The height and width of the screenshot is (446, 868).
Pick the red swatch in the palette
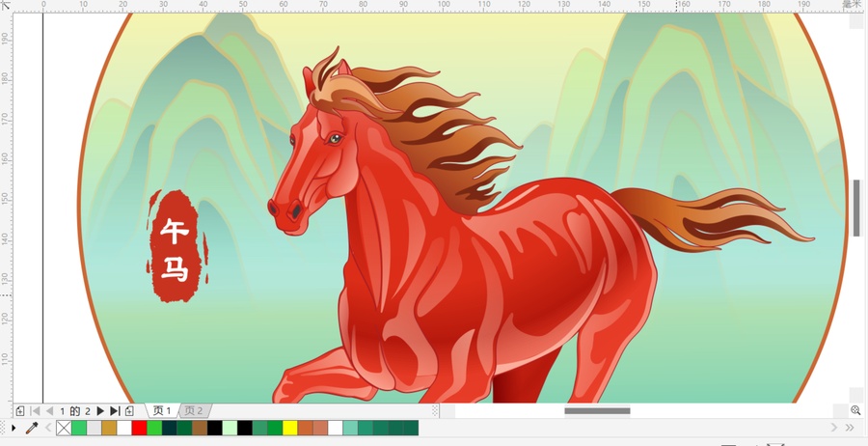pos(140,428)
